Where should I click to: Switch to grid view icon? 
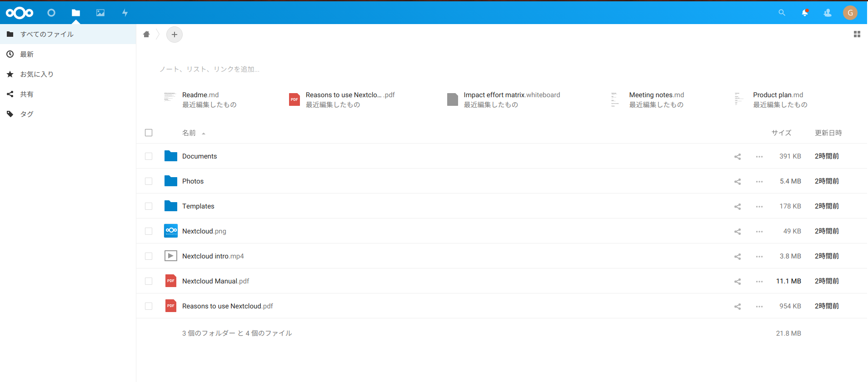coord(857,34)
